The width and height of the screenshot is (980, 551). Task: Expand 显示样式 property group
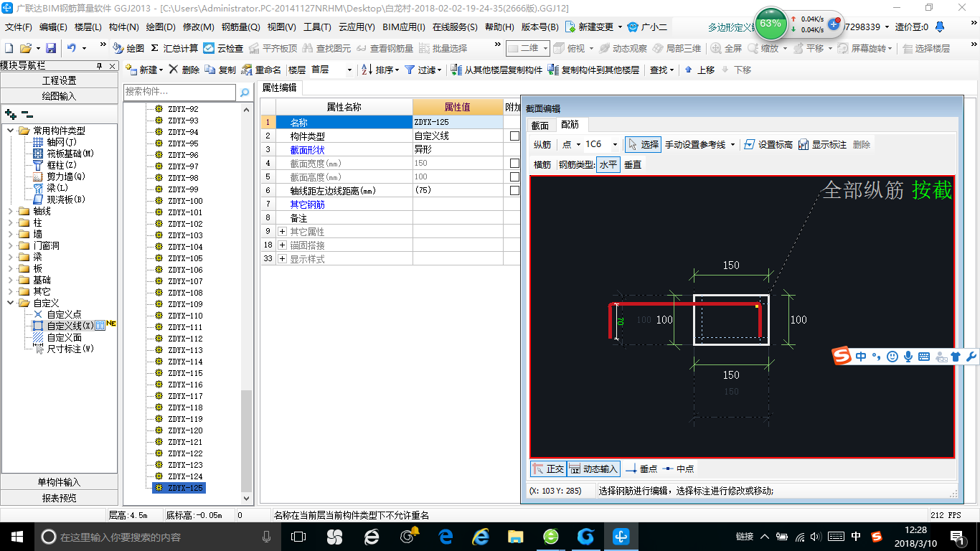click(282, 259)
